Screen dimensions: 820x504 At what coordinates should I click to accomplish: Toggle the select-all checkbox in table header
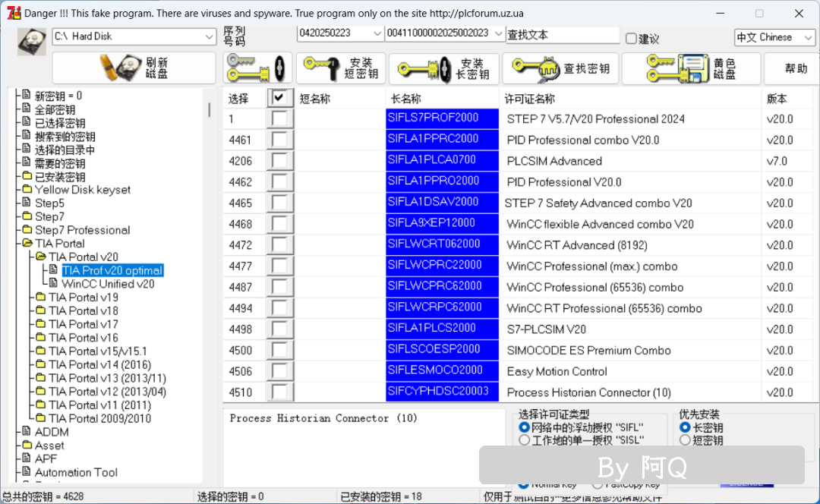(279, 98)
